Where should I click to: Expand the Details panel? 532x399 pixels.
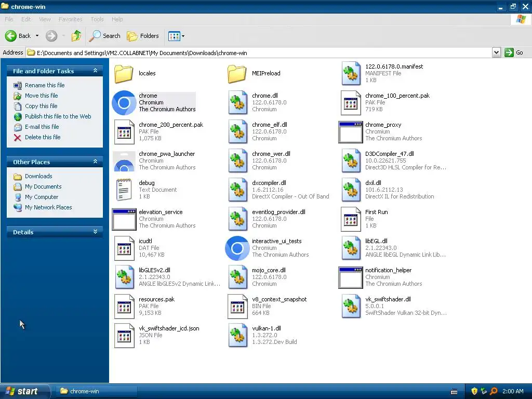(x=96, y=232)
